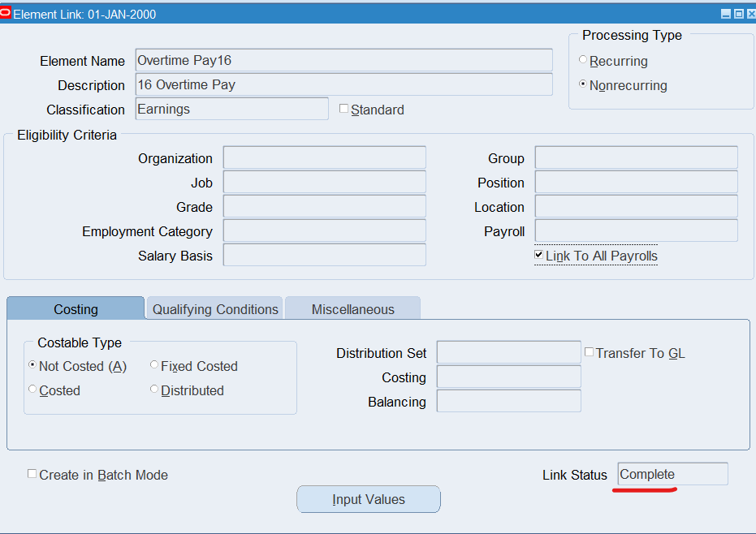
Task: Minimize the Element Link window
Action: tap(725, 14)
